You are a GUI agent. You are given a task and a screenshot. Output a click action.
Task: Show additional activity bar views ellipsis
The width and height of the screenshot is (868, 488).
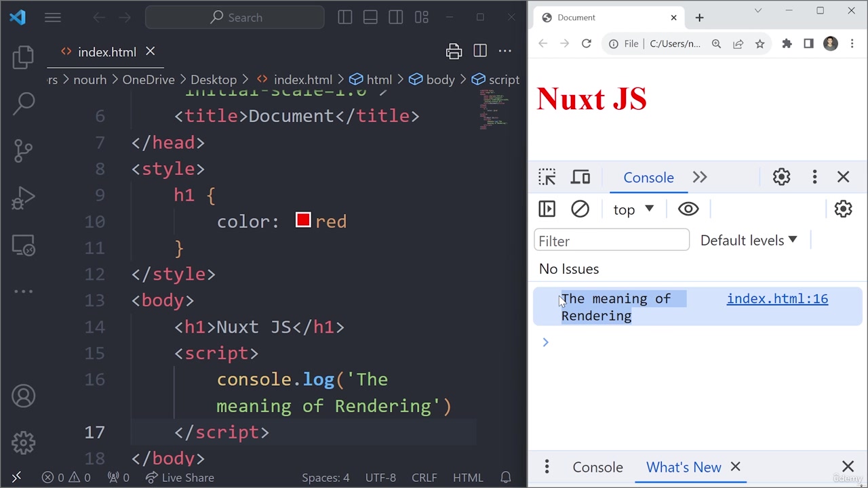pyautogui.click(x=23, y=291)
